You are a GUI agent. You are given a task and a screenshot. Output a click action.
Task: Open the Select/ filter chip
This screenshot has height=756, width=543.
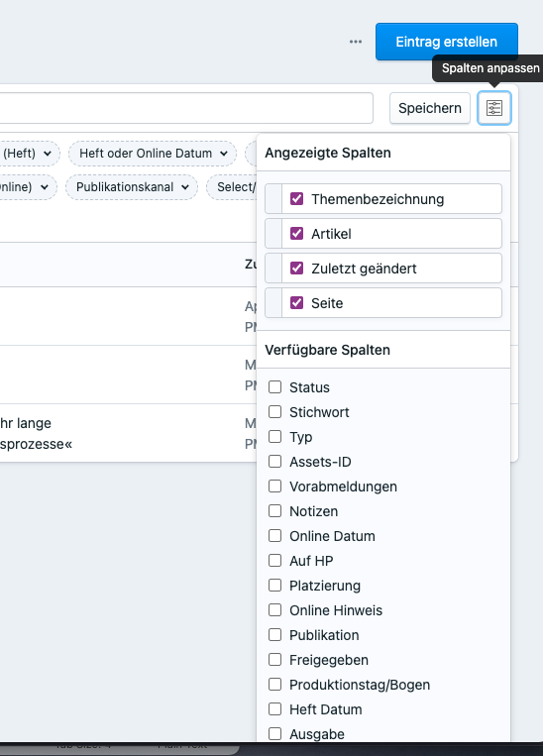(232, 187)
